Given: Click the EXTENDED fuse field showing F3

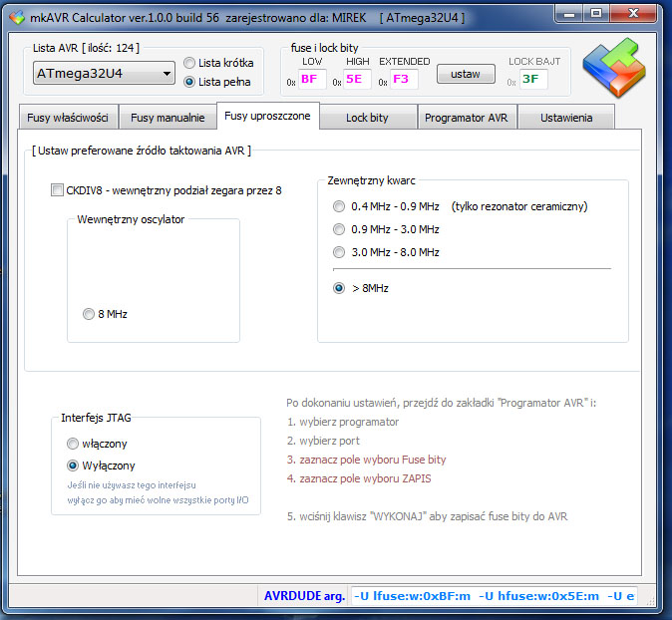Looking at the screenshot, I should [x=403, y=79].
